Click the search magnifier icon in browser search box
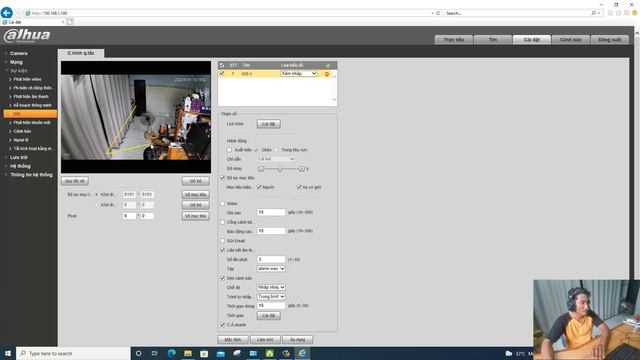The height and width of the screenshot is (360, 640). click(x=593, y=13)
